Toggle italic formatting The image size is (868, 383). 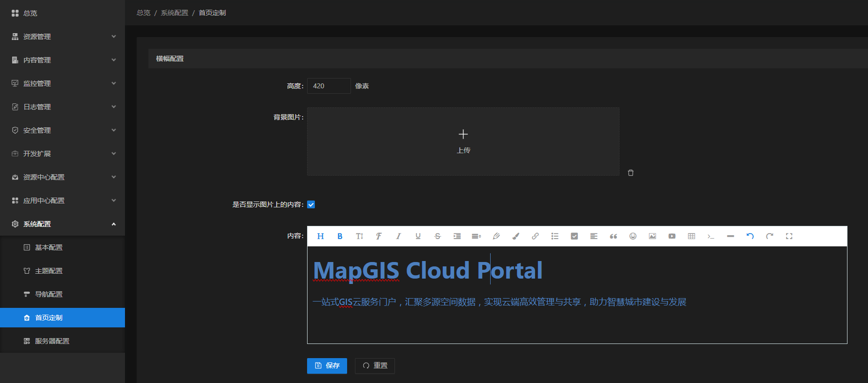click(398, 236)
